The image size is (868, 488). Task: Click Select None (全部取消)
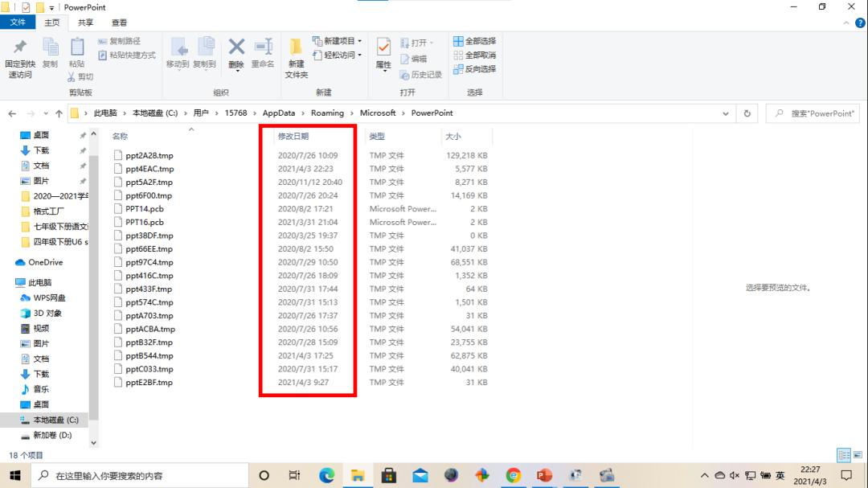click(x=474, y=55)
